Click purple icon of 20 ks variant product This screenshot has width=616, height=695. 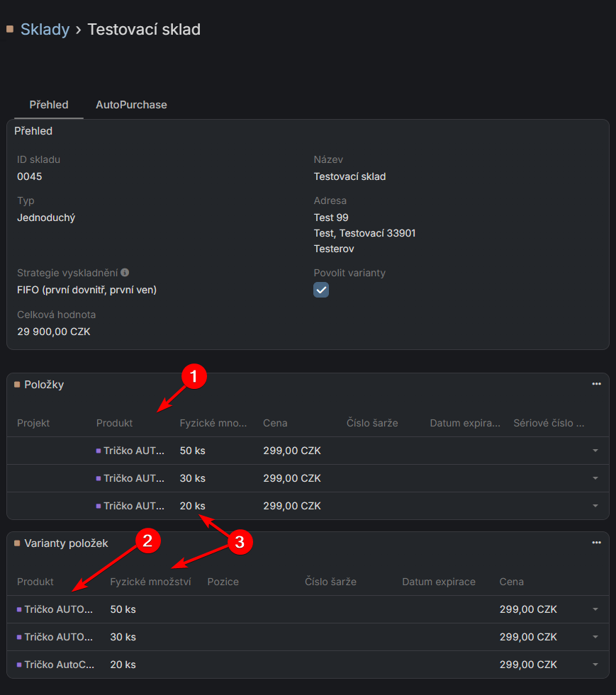[x=19, y=665]
